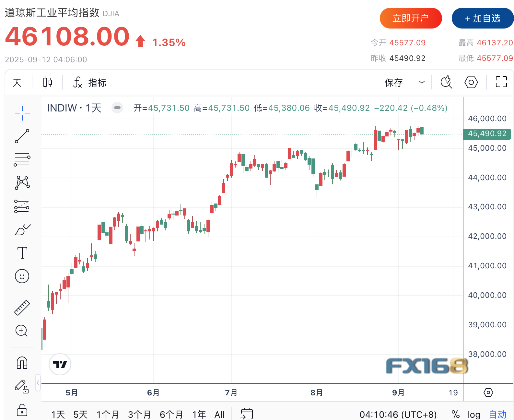Screen dimensions: 514x420
Task: Select the 1年 time range
Action: coord(199,414)
